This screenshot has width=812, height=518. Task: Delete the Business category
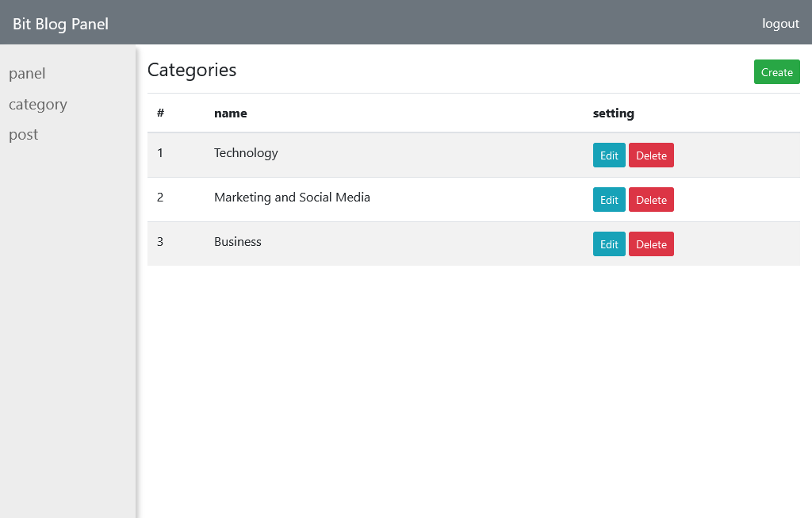click(x=651, y=244)
